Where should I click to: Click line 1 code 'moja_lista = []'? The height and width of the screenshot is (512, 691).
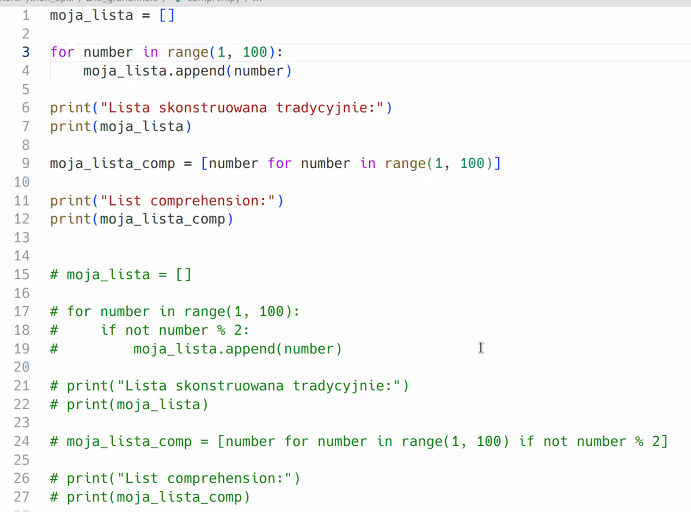[x=112, y=15]
